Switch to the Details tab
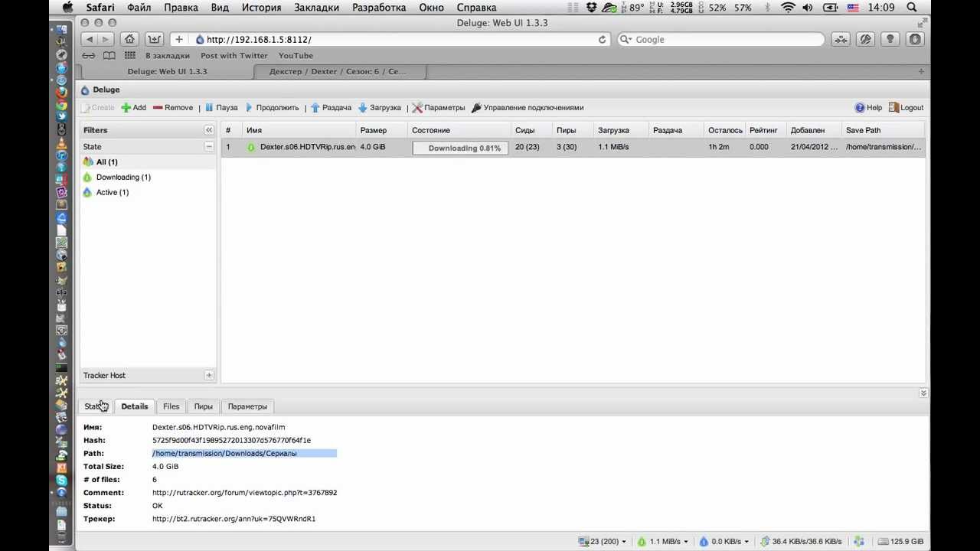Viewport: 980px width, 551px height. click(x=134, y=406)
